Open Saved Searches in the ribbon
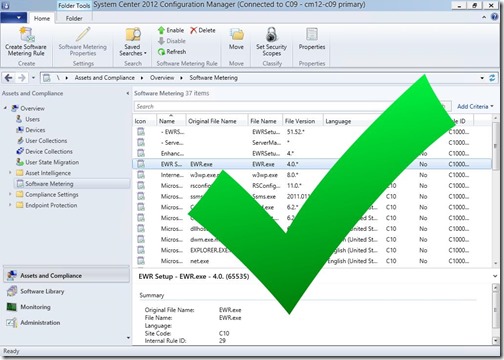The height and width of the screenshot is (360, 504). click(133, 42)
